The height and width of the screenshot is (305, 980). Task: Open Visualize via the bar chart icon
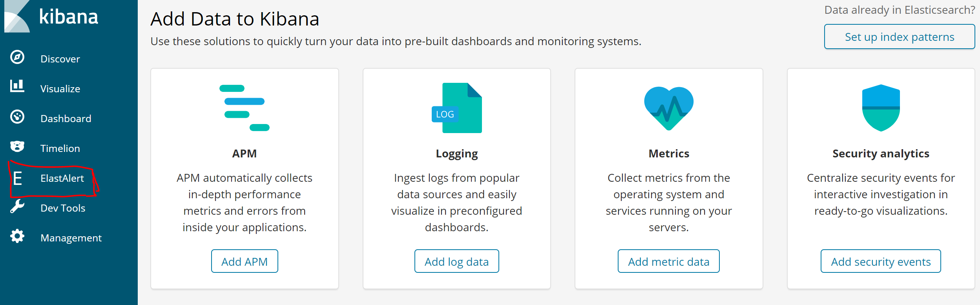coord(16,88)
